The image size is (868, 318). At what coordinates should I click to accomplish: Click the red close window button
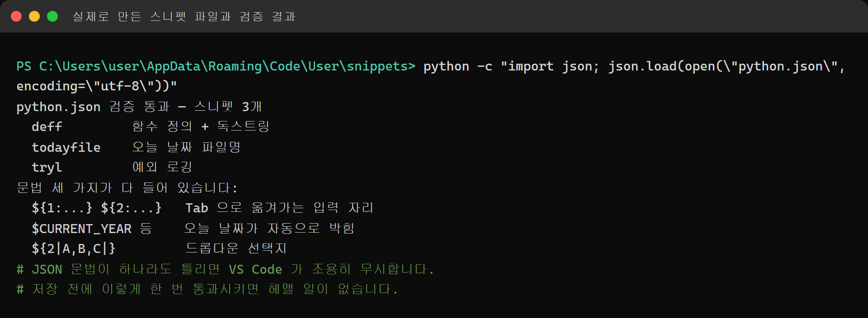click(x=16, y=16)
